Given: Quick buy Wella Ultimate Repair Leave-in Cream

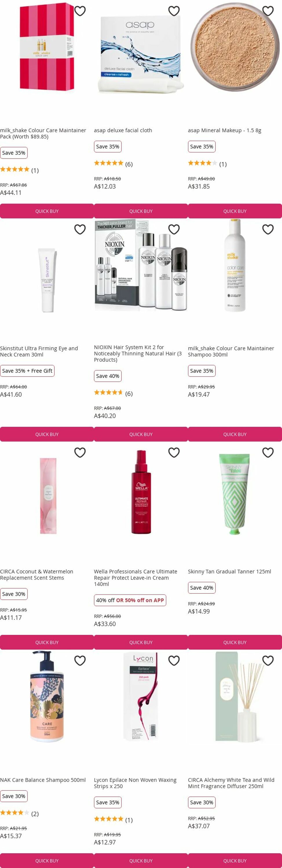Looking at the screenshot, I should pos(141,643).
